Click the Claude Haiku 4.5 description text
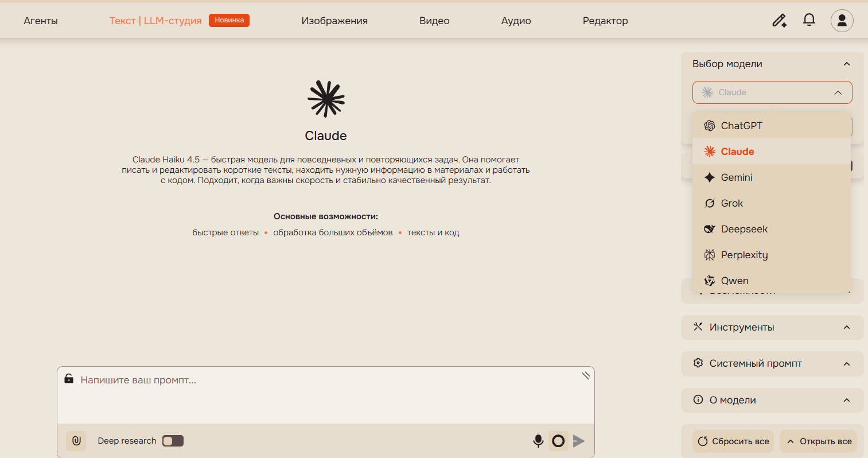Viewport: 868px width, 458px height. coord(326,170)
